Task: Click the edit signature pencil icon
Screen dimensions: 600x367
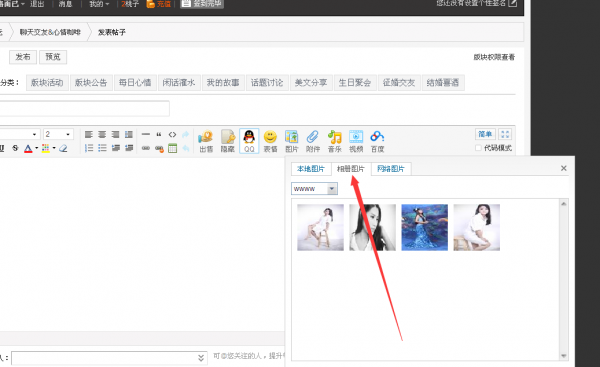Action: [512, 3]
